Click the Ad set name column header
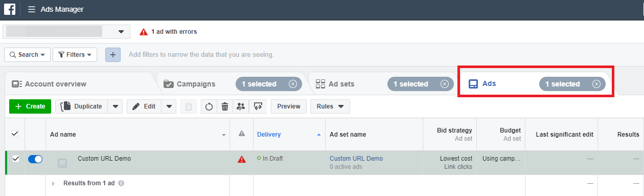644x196 pixels. coord(348,135)
